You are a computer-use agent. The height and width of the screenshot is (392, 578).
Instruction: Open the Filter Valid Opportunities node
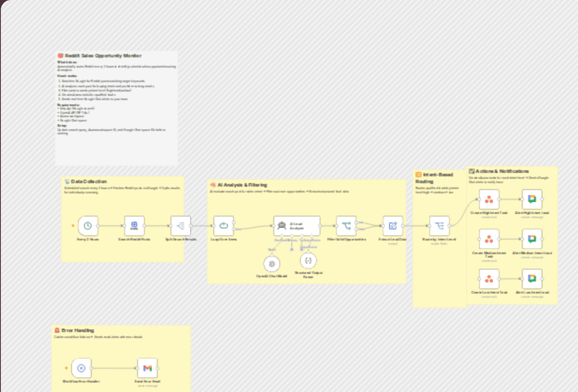[346, 226]
